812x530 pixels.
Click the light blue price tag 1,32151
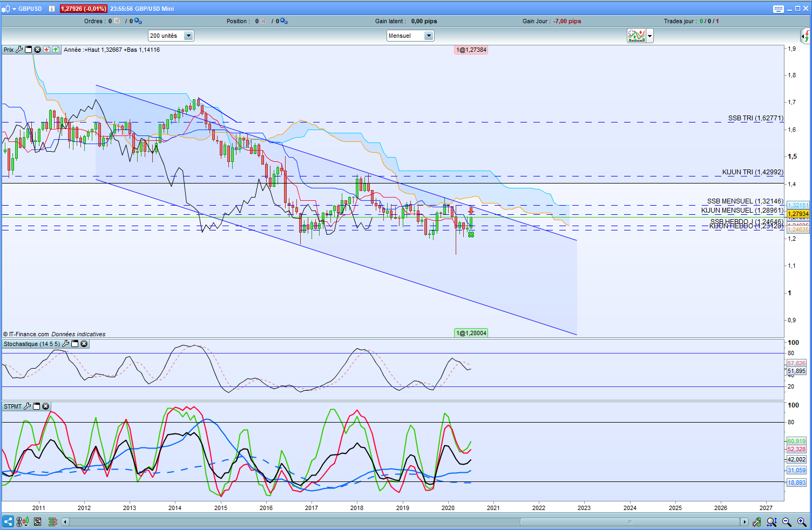pos(798,205)
